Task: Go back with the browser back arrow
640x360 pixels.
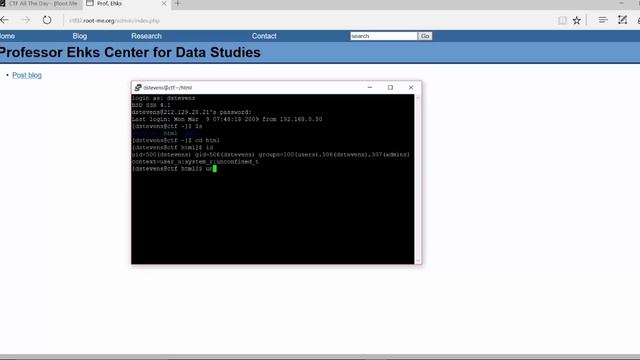Action: (x=4, y=20)
